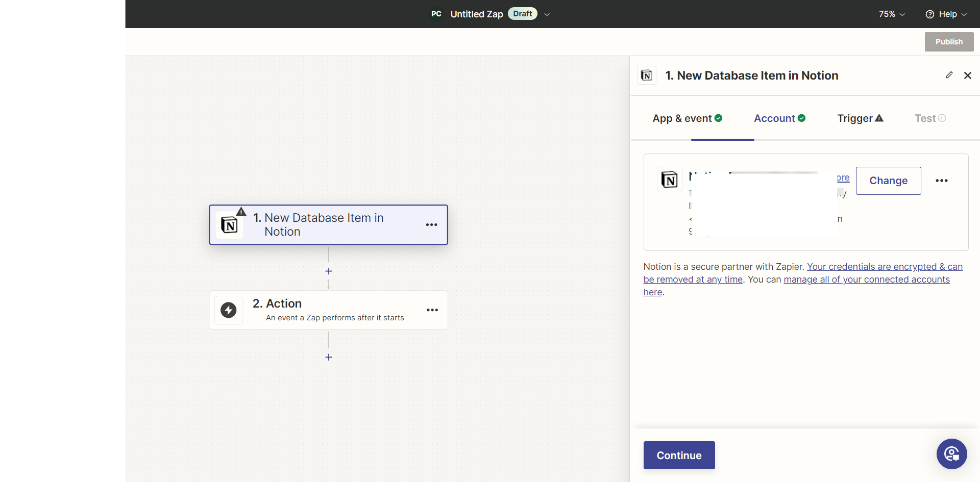Screen dimensions: 980x482
Task: Open the Action step's three-dot menu
Action: coord(432,310)
